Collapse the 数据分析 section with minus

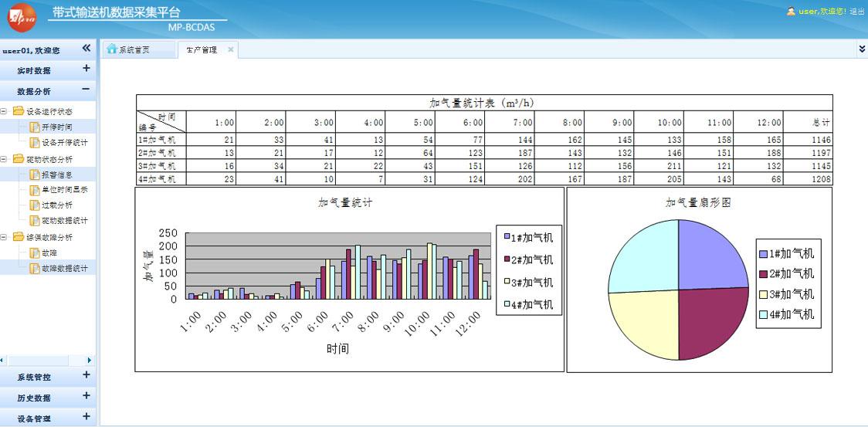(x=86, y=90)
